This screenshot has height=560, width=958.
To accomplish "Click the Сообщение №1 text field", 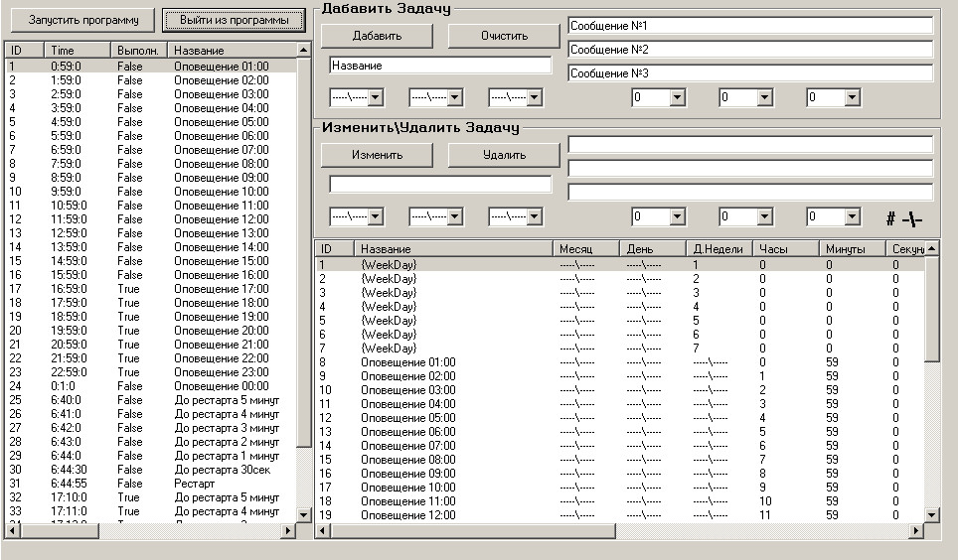I will pos(750,25).
